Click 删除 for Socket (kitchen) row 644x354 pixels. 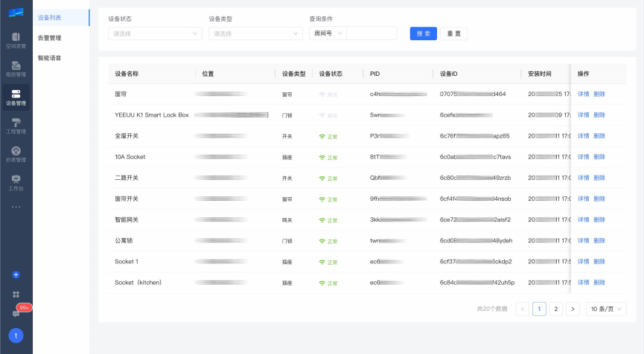[x=599, y=282]
